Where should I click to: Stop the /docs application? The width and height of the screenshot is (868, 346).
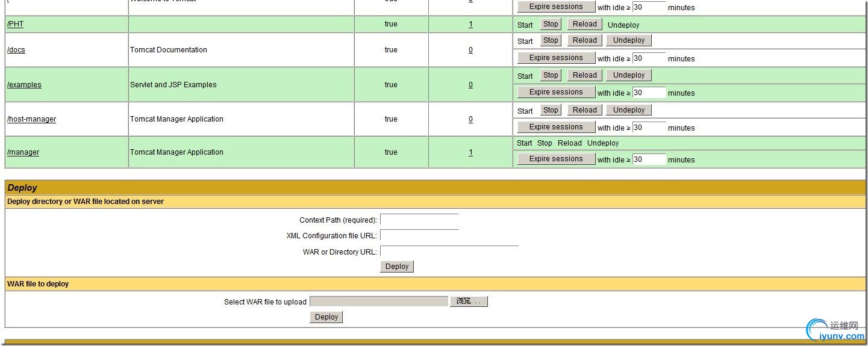(x=551, y=40)
